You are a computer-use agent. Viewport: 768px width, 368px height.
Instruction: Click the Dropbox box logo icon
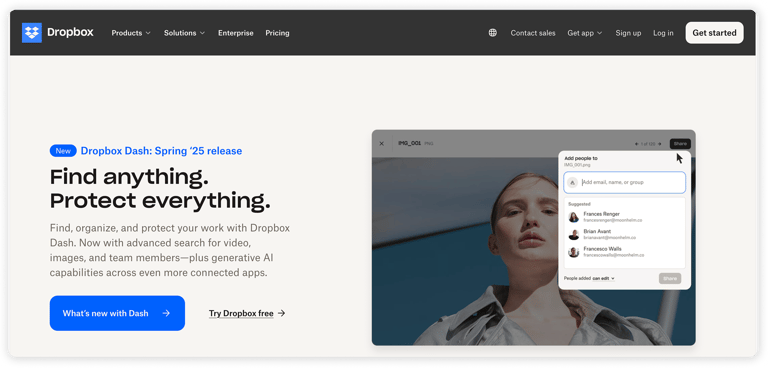click(x=32, y=33)
